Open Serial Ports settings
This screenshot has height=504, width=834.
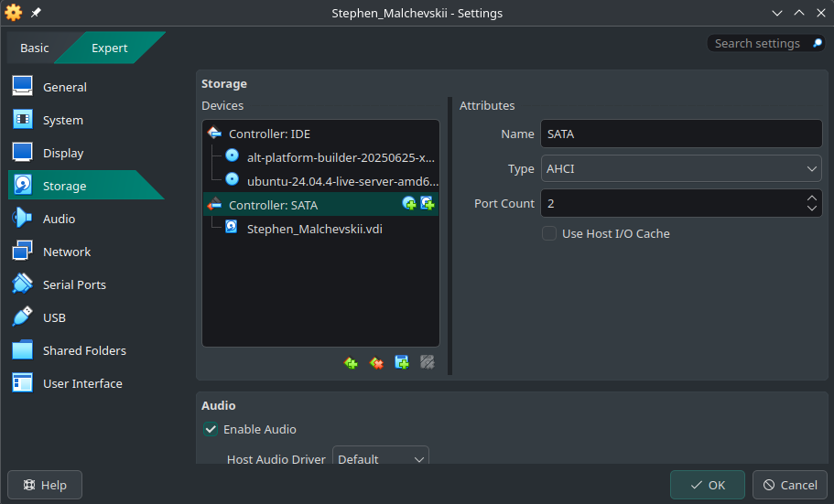(74, 284)
